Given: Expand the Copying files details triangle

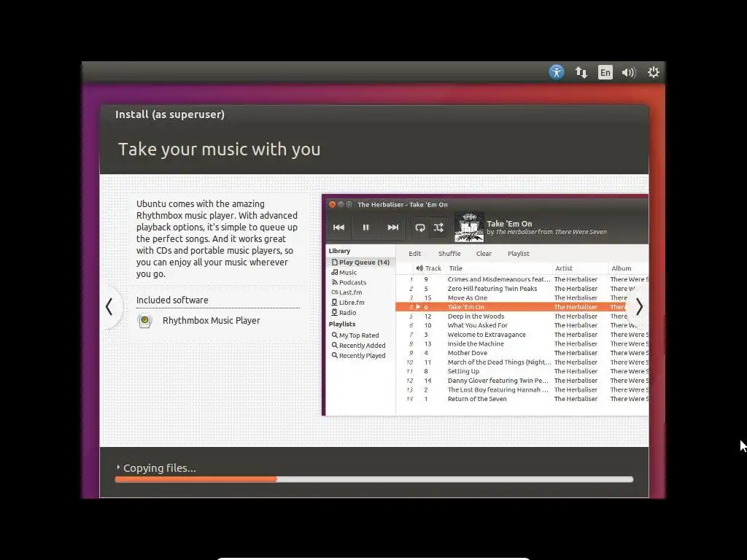Looking at the screenshot, I should 118,467.
